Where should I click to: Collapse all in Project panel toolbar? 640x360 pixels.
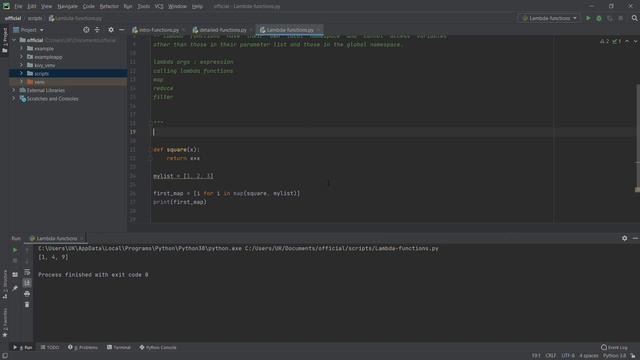click(97, 30)
